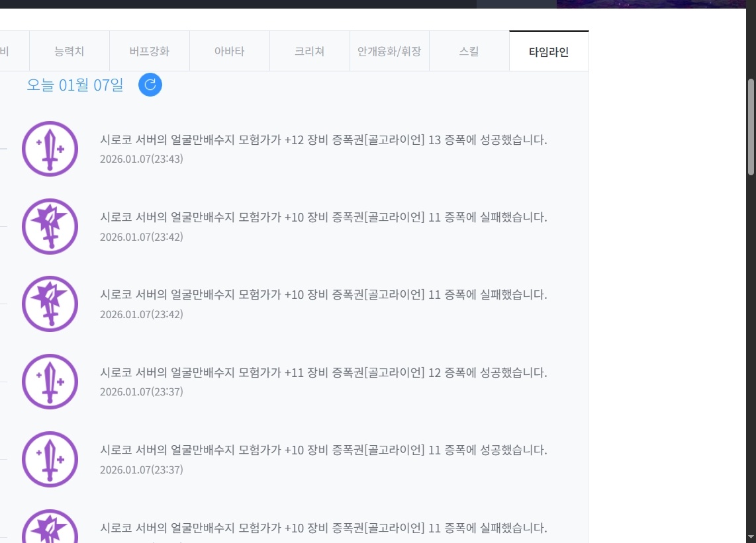Screen dimensions: 756x543
Task: Click the sword icon for the 23:37 11 증폭 success
Action: tap(50, 459)
